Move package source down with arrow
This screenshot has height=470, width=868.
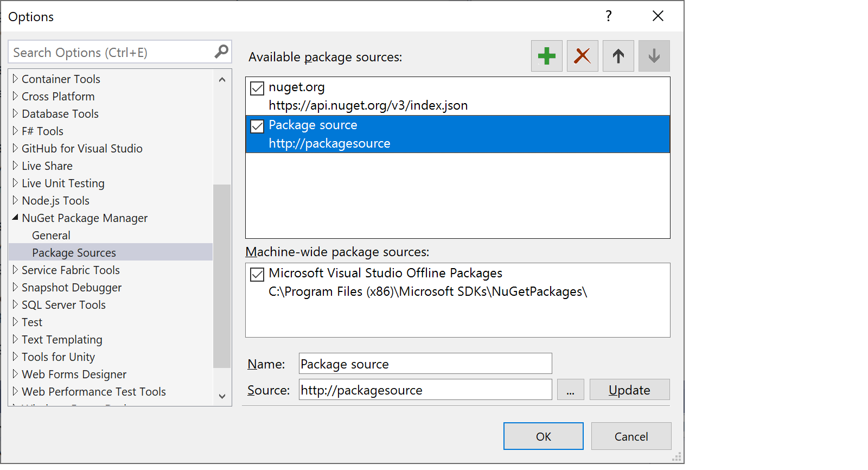[654, 56]
